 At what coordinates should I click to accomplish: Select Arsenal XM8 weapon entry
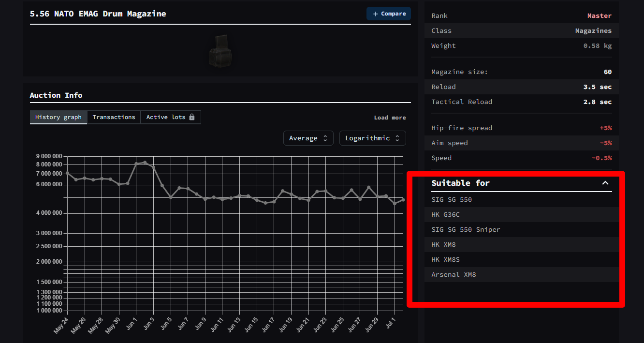click(522, 275)
